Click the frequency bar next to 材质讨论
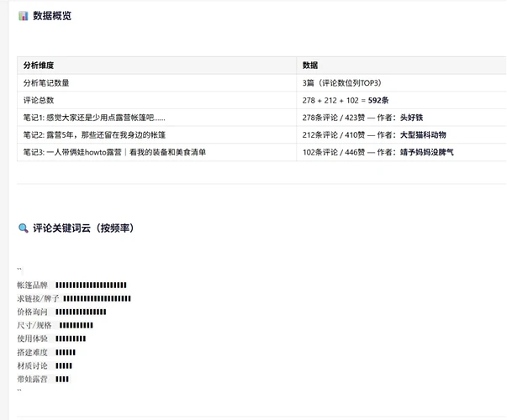507x420 pixels. (64, 365)
